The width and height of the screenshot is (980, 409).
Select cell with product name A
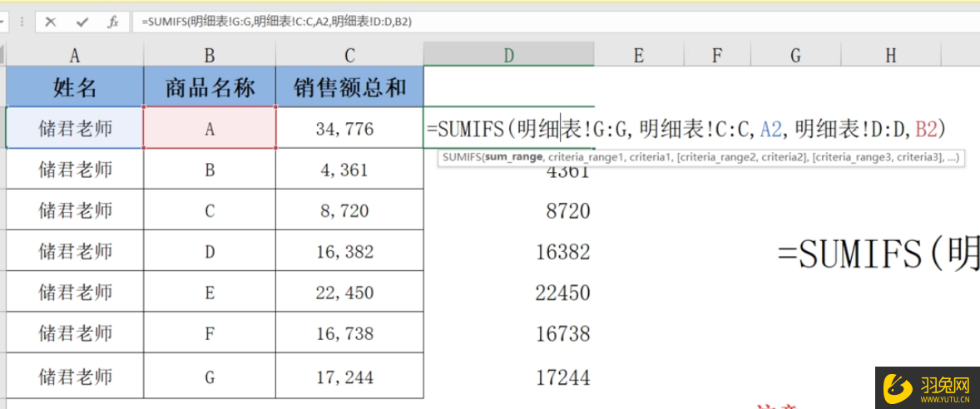[210, 128]
